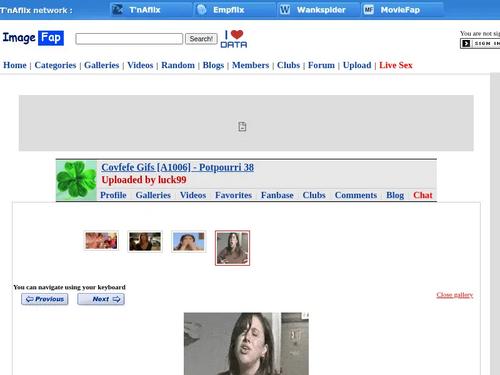
Task: Select the second thumbnail in the strip
Action: point(145,241)
